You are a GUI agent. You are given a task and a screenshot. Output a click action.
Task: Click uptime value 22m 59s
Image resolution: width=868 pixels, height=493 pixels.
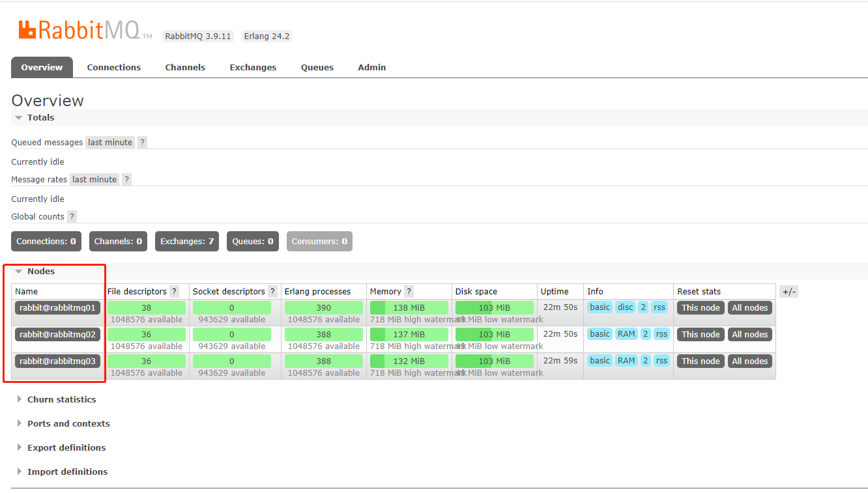point(560,361)
